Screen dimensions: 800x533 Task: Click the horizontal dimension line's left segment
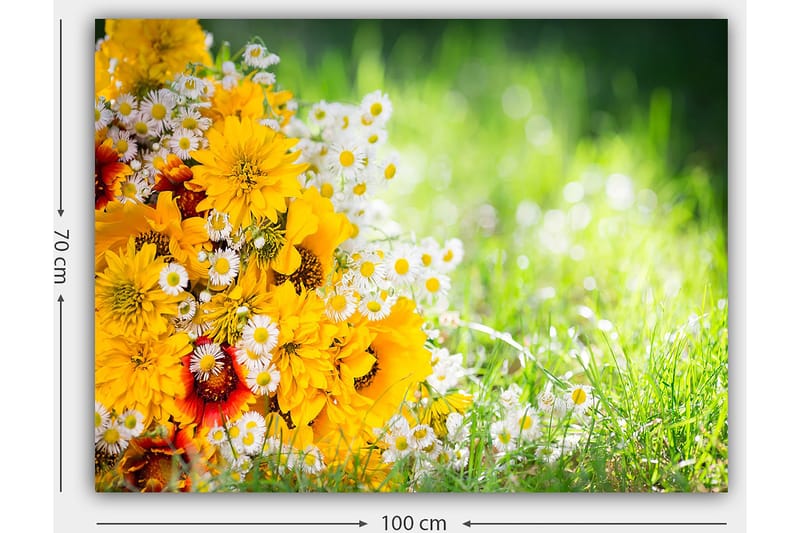click(230, 523)
